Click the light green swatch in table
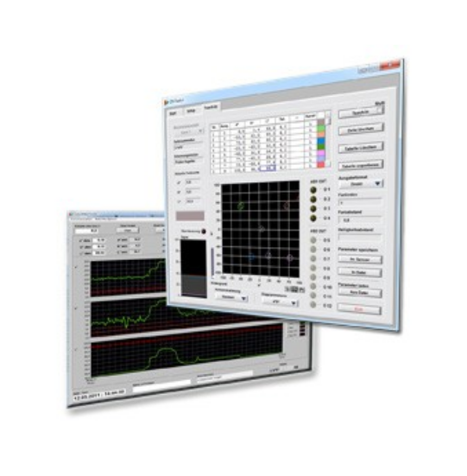Viewport: 467px width, 476px height. [x=321, y=128]
